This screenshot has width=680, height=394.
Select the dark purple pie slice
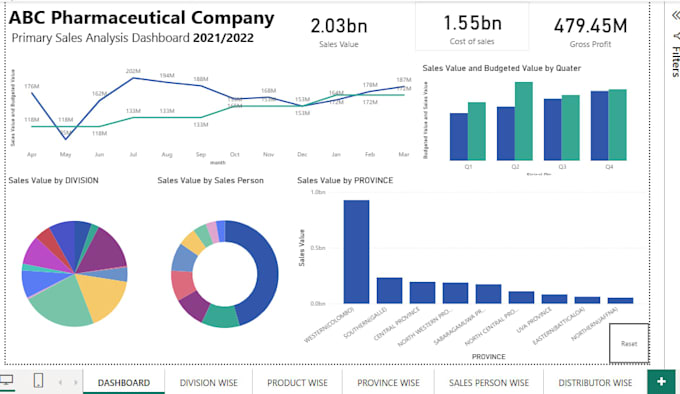[x=104, y=252]
